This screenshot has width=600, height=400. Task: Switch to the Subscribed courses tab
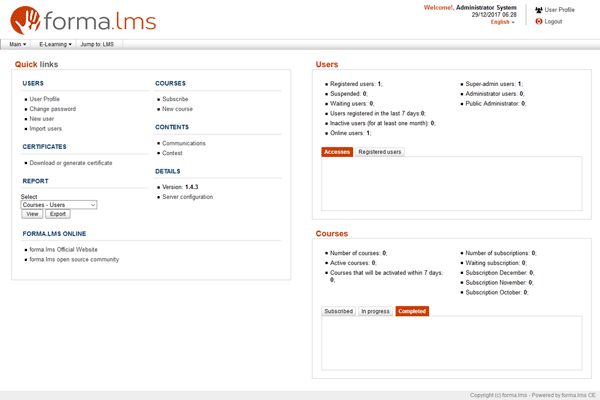tap(338, 311)
